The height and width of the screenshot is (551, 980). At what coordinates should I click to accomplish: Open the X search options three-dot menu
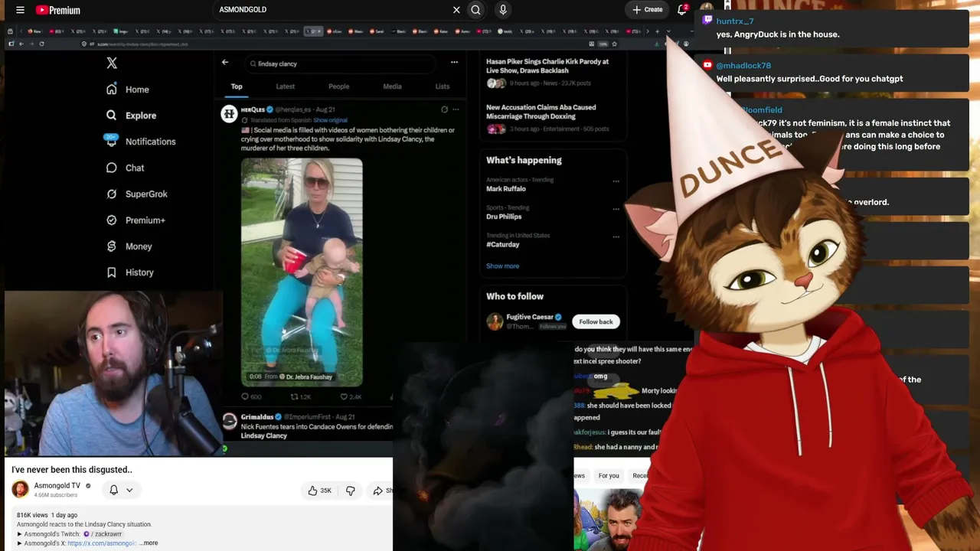tap(454, 63)
